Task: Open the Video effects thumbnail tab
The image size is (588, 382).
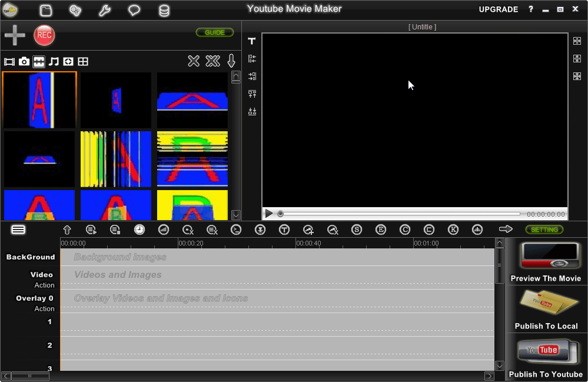Action: coord(39,61)
